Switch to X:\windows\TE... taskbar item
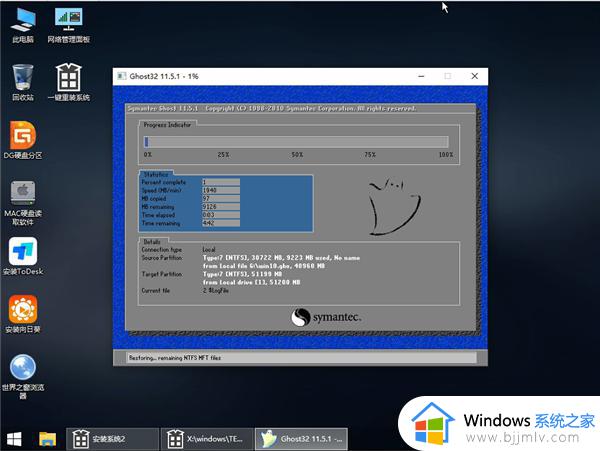Image resolution: width=600 pixels, height=451 pixels. [207, 439]
